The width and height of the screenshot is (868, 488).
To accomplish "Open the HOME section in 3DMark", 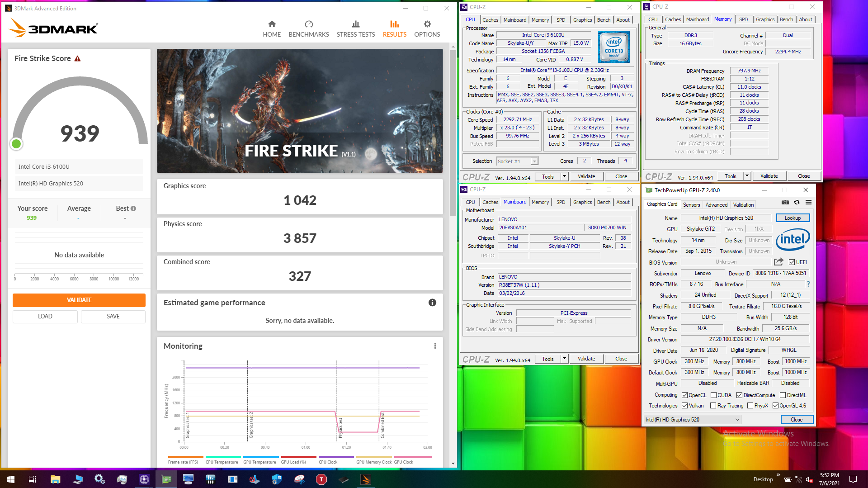I will [272, 29].
